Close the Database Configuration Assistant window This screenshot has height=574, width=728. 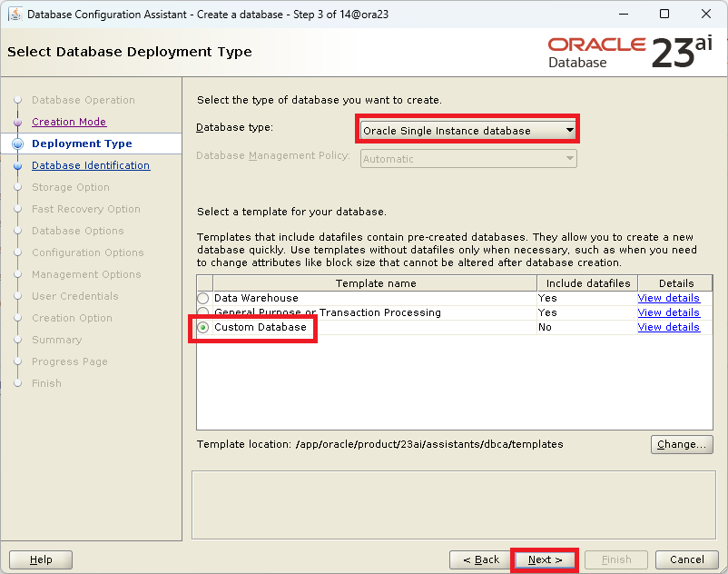(x=705, y=14)
